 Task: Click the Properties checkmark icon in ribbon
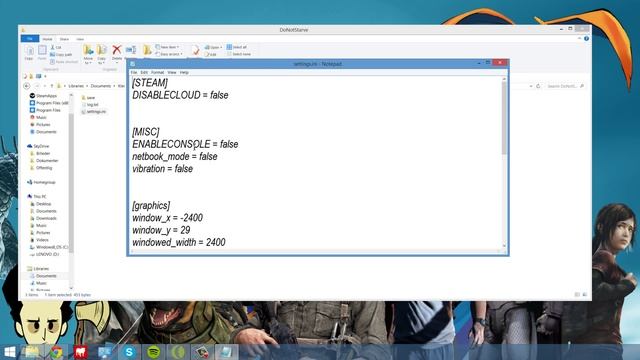(x=196, y=51)
